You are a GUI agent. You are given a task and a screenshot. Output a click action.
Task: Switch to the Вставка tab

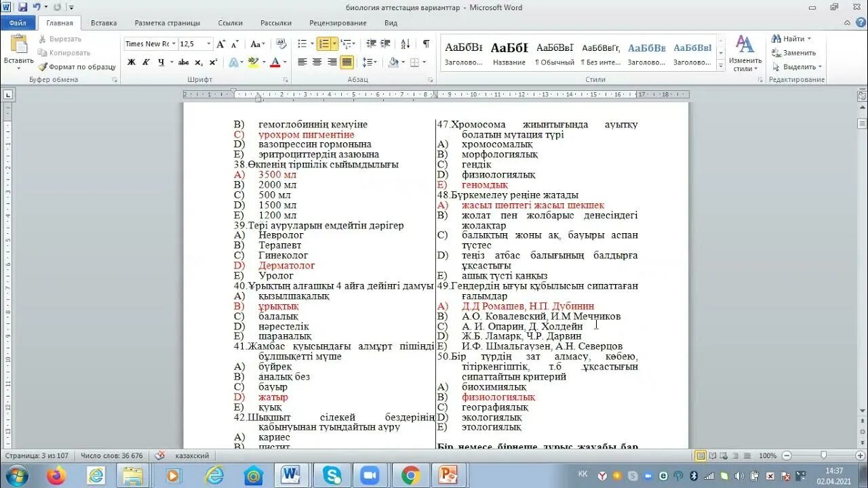(x=104, y=23)
